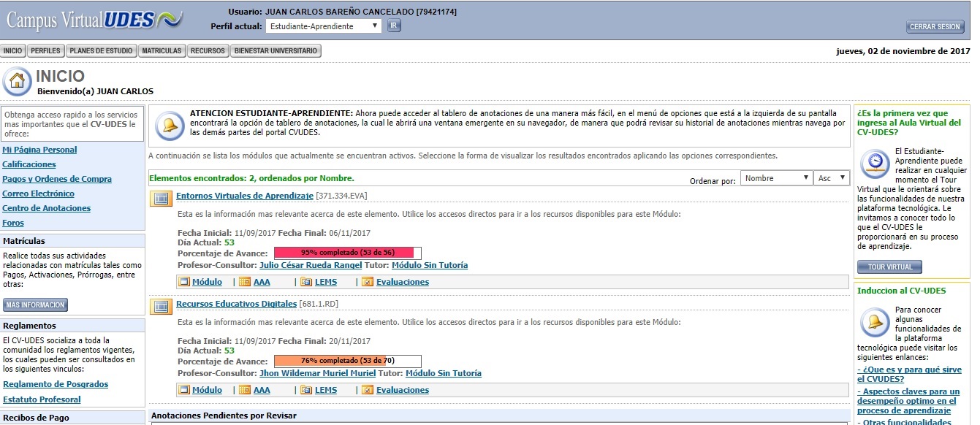This screenshot has width=980, height=425.
Task: Click module icon next to Entornos Virtuales de Aprendizaje
Action: (161, 197)
